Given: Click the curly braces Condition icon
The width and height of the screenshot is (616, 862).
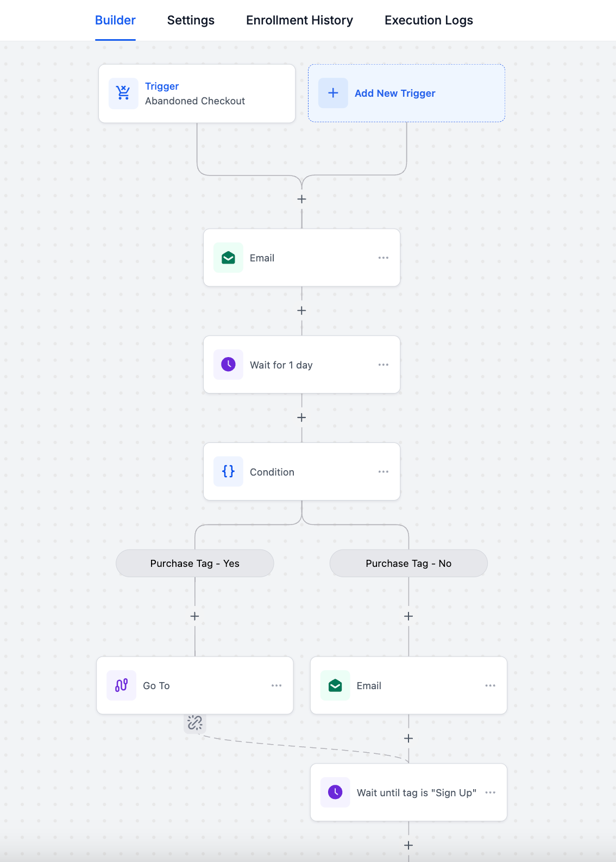Looking at the screenshot, I should coord(229,471).
